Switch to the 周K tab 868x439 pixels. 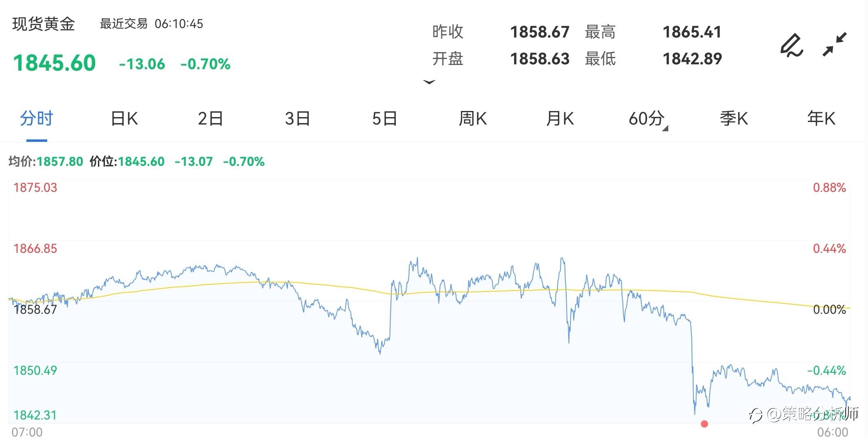(473, 119)
